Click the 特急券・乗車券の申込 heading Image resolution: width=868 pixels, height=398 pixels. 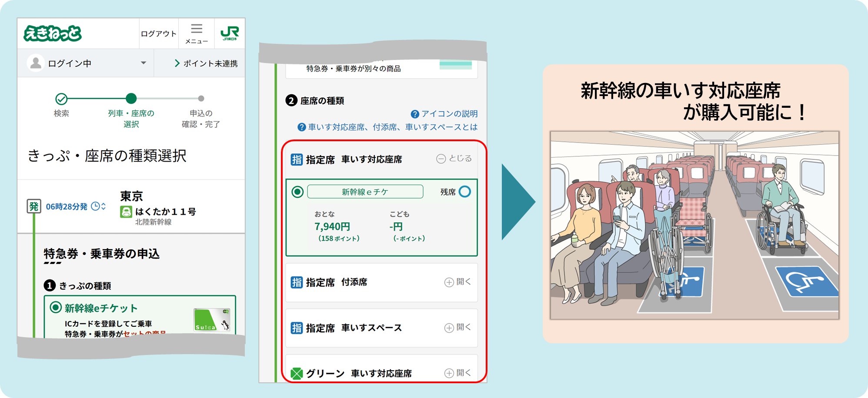click(102, 254)
